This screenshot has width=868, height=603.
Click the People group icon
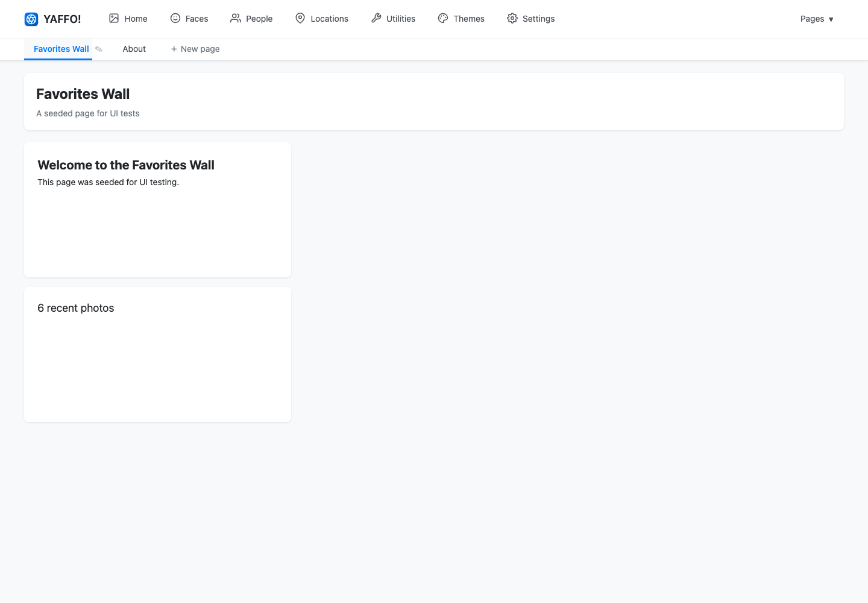point(236,18)
